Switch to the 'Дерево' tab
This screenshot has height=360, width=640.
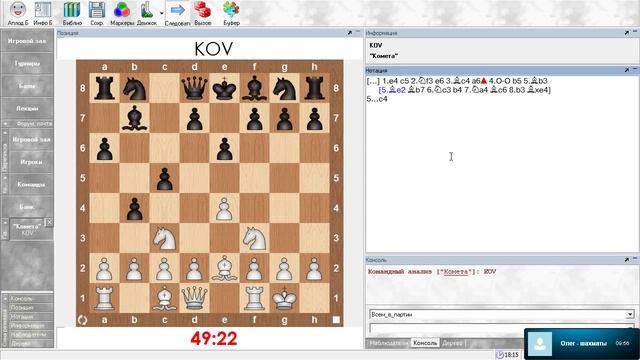452,343
